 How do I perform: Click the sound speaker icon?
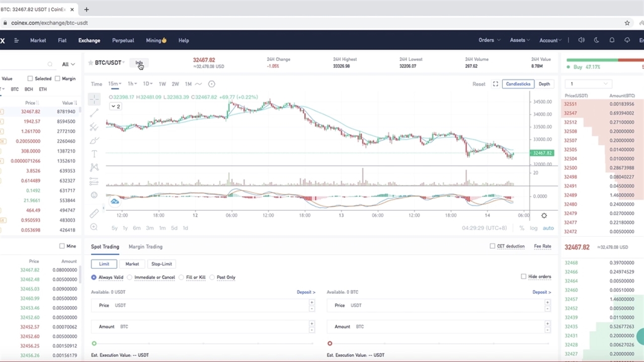582,40
